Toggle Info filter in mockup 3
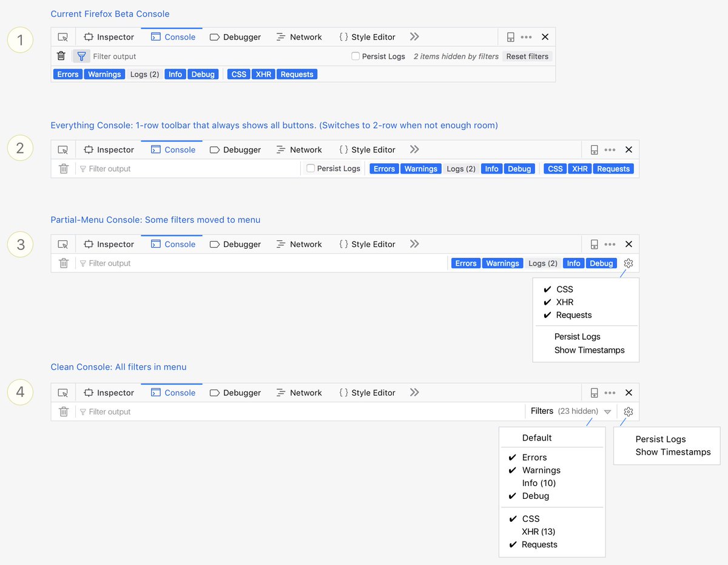The image size is (728, 565). click(x=573, y=263)
